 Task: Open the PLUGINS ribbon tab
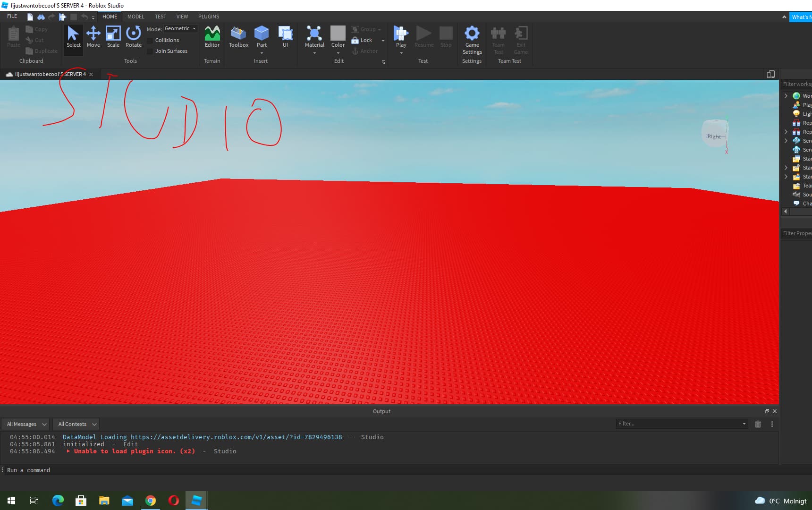pos(209,17)
